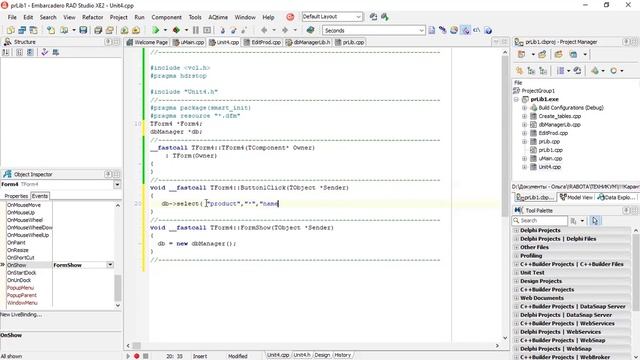Open the OnShow FormShow event dropdown
Viewport: 640px width, 360px height.
click(110, 265)
